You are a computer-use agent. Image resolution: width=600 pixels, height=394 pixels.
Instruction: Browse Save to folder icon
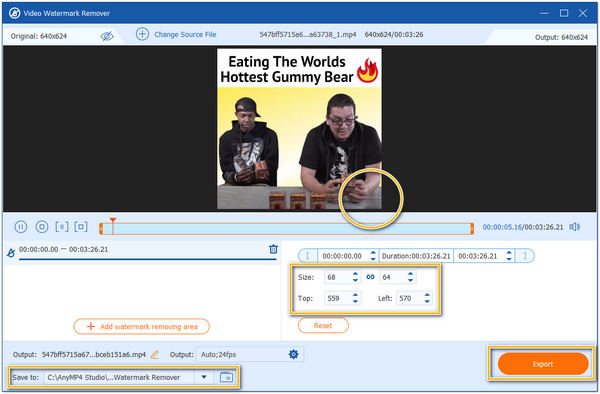pyautogui.click(x=226, y=377)
